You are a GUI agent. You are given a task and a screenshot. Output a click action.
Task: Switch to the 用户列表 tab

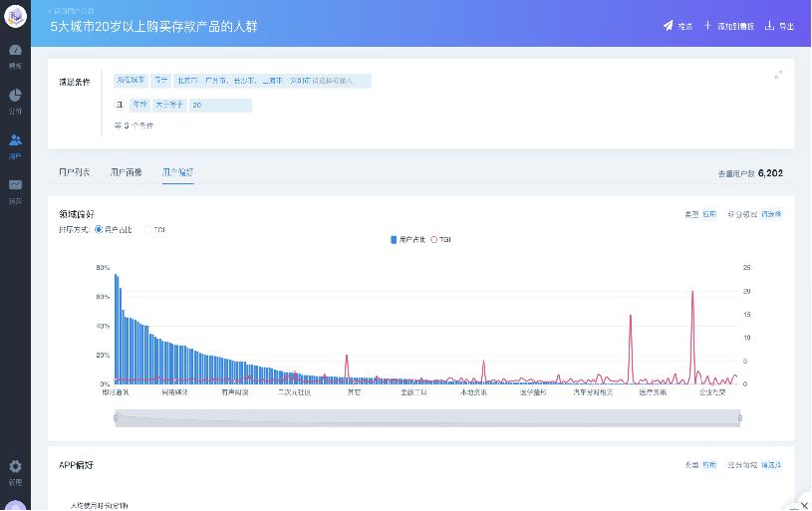coord(74,172)
